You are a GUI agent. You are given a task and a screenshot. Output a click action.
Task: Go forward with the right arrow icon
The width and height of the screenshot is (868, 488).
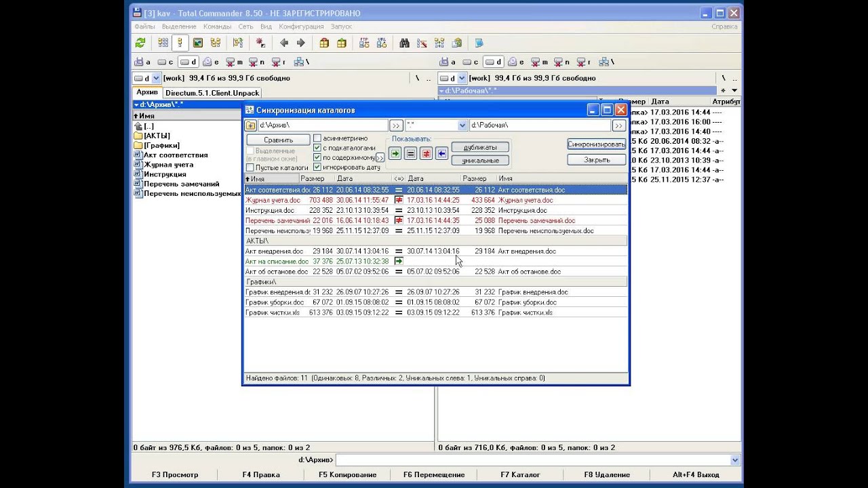tap(301, 43)
